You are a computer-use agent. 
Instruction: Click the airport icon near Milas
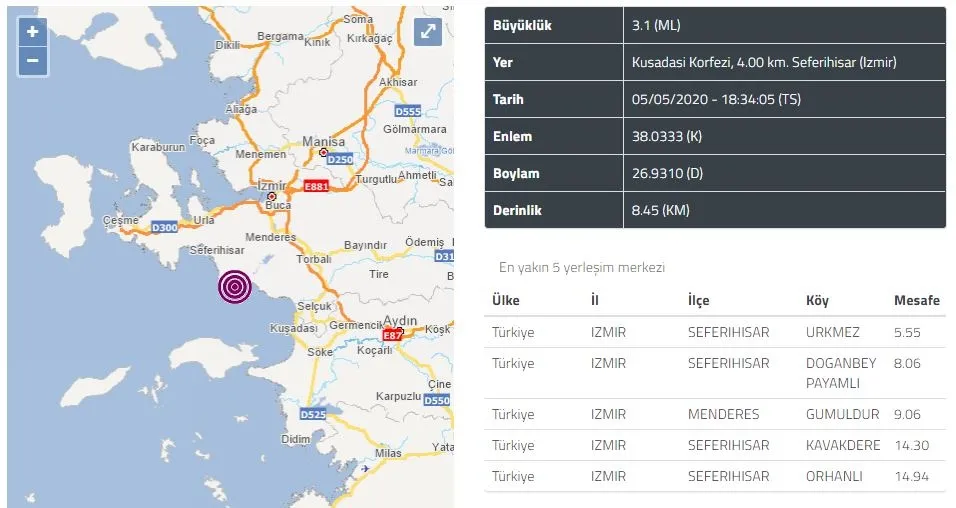click(x=365, y=468)
